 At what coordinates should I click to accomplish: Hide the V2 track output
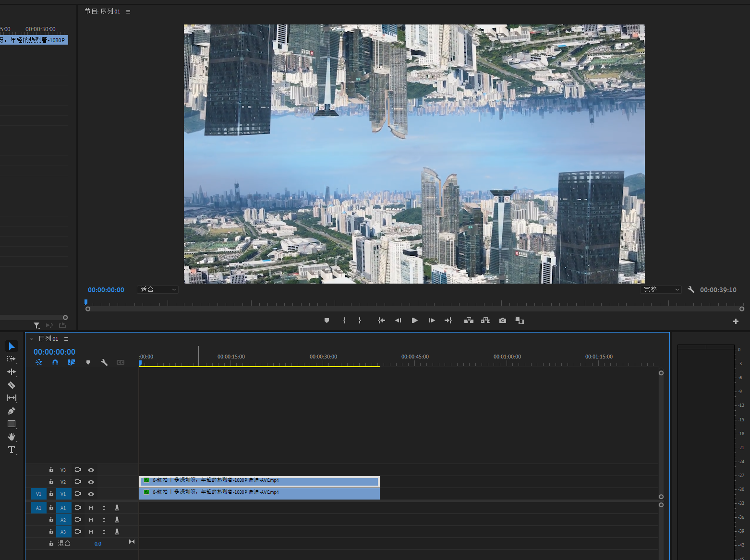pyautogui.click(x=91, y=482)
